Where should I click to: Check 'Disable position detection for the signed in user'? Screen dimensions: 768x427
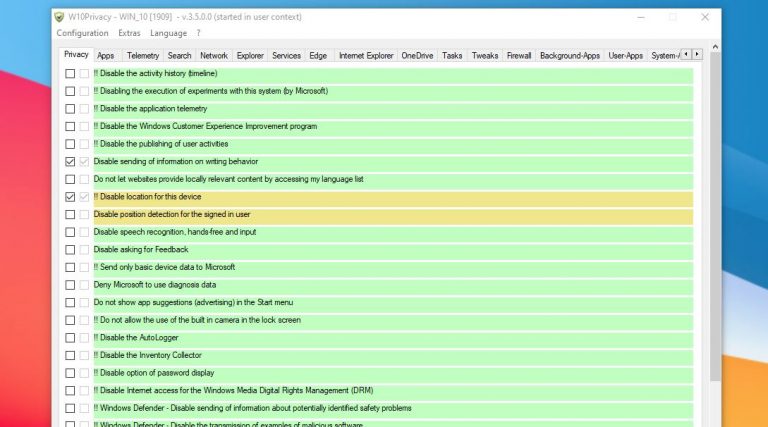pyautogui.click(x=70, y=214)
